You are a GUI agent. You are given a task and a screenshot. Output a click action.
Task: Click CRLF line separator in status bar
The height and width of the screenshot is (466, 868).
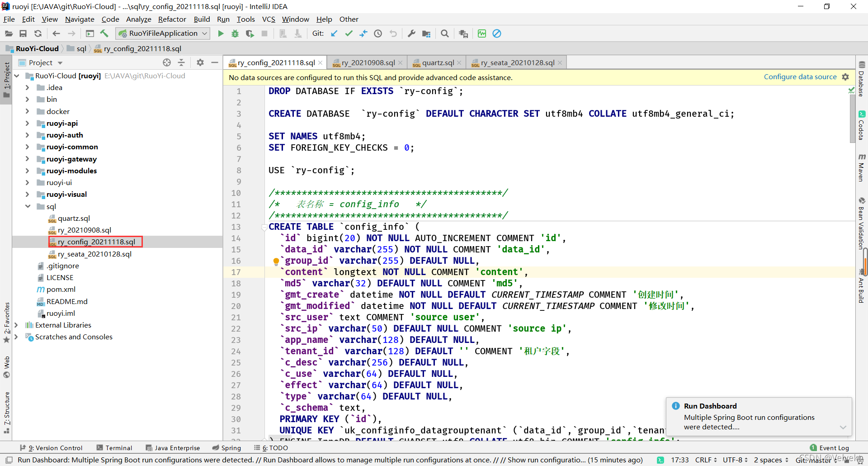706,460
